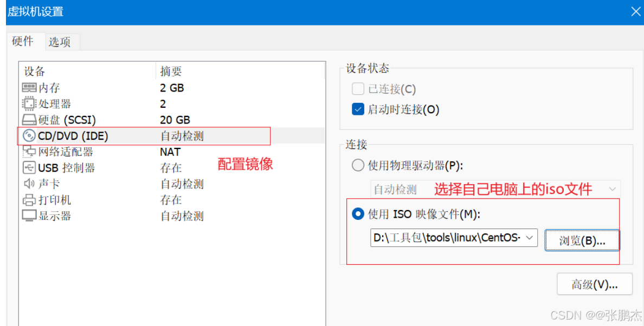Viewport: 644px width, 326px height.
Task: Uncheck 启动时连接(O) connect at power on
Action: [358, 109]
